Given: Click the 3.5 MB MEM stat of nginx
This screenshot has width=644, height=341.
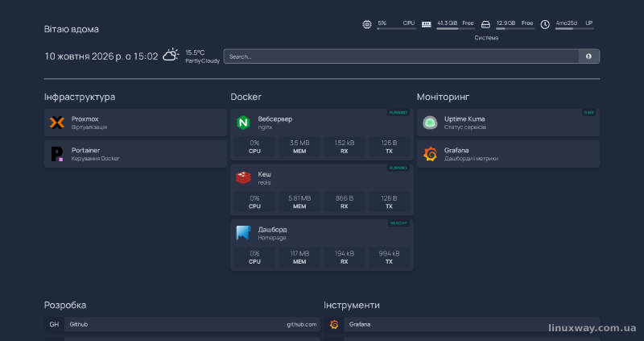Looking at the screenshot, I should click(299, 147).
